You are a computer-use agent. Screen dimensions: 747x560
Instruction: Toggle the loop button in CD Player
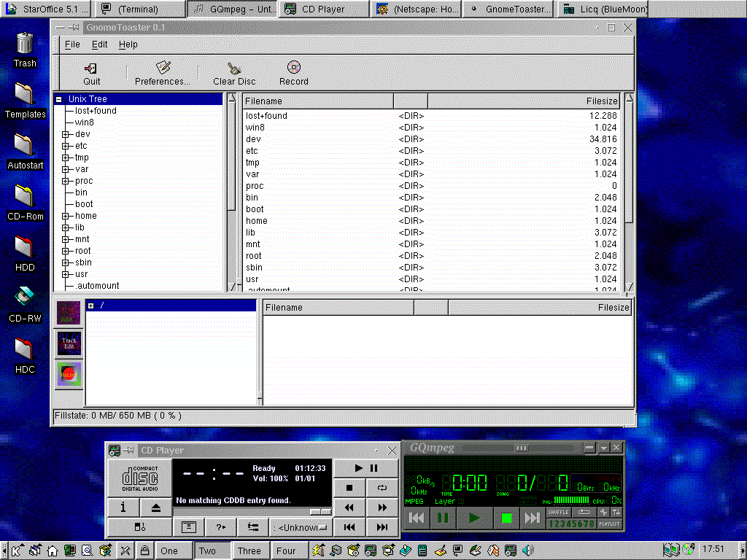tap(382, 488)
